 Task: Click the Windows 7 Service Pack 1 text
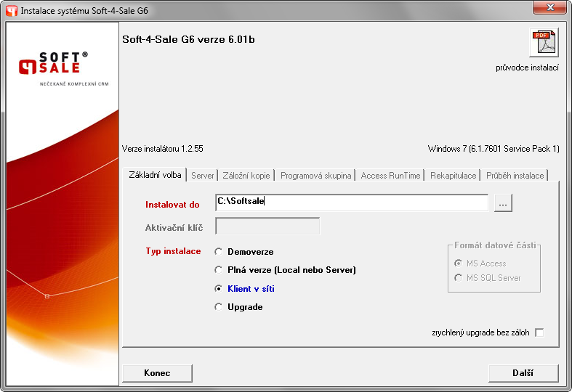[x=494, y=149]
